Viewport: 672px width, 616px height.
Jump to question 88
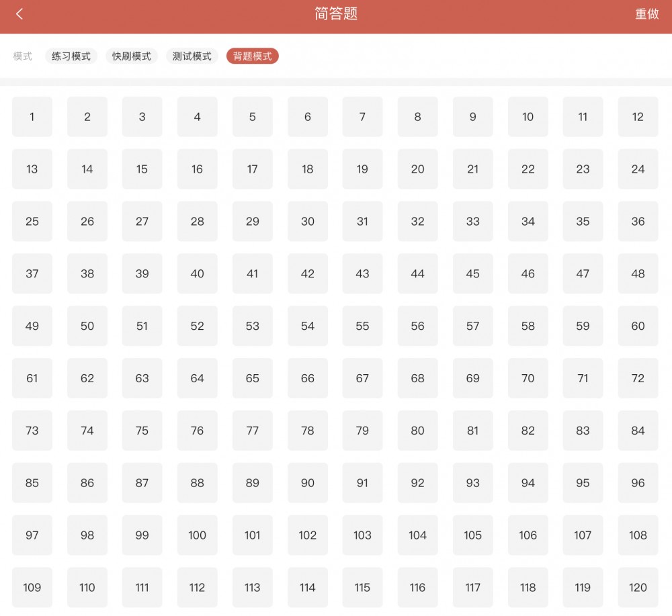pos(198,482)
